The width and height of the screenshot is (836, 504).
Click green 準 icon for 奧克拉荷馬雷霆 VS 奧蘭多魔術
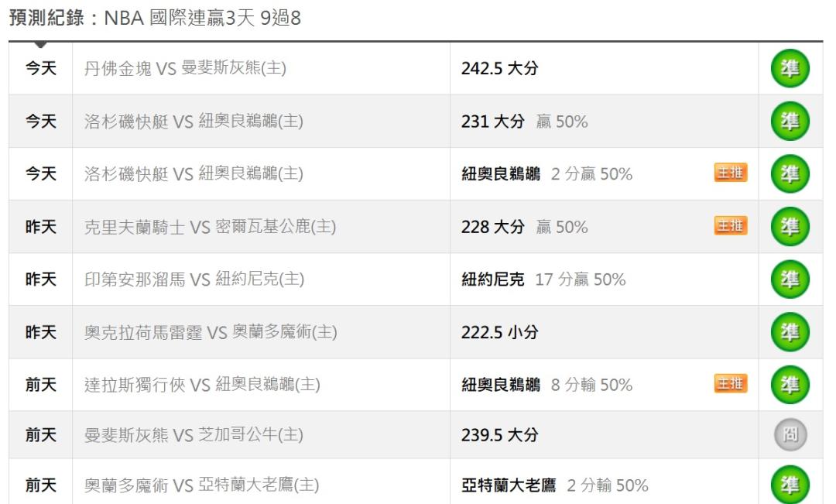790,332
